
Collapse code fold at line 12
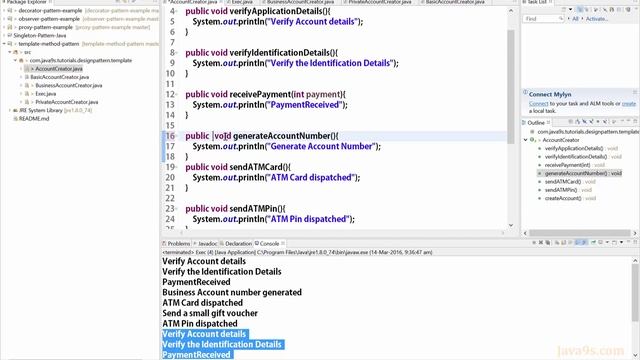(177, 94)
